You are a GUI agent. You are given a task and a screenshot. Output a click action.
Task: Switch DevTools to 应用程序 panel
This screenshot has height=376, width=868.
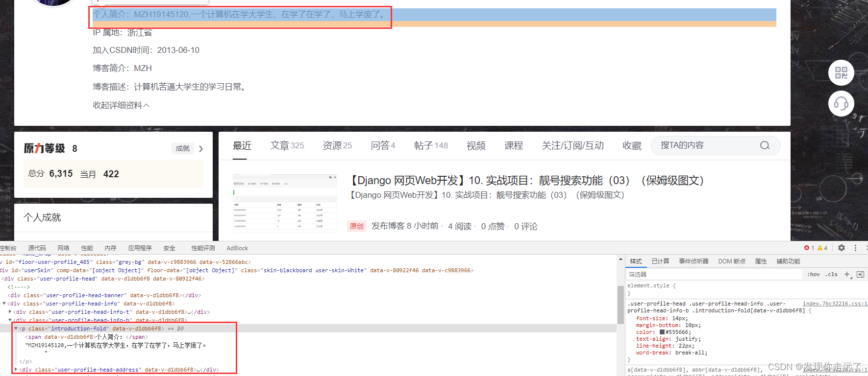tap(140, 248)
